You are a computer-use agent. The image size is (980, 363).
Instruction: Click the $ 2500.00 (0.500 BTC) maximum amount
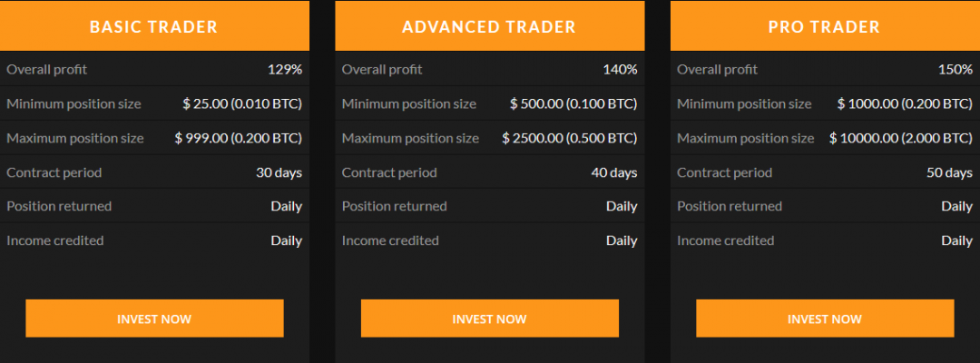point(569,138)
